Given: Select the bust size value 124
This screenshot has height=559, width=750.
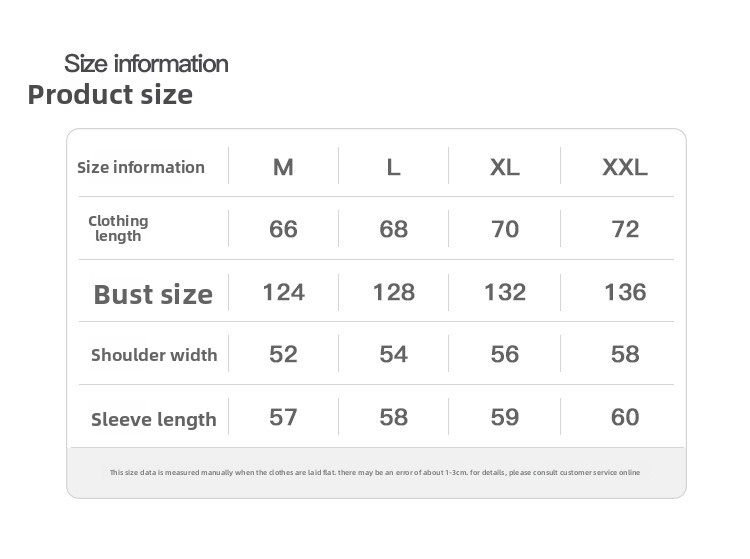Looking at the screenshot, I should coord(283,292).
